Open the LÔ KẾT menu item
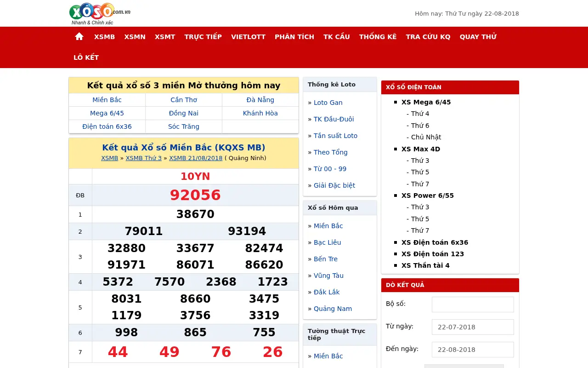The height and width of the screenshot is (368, 588). point(86,57)
